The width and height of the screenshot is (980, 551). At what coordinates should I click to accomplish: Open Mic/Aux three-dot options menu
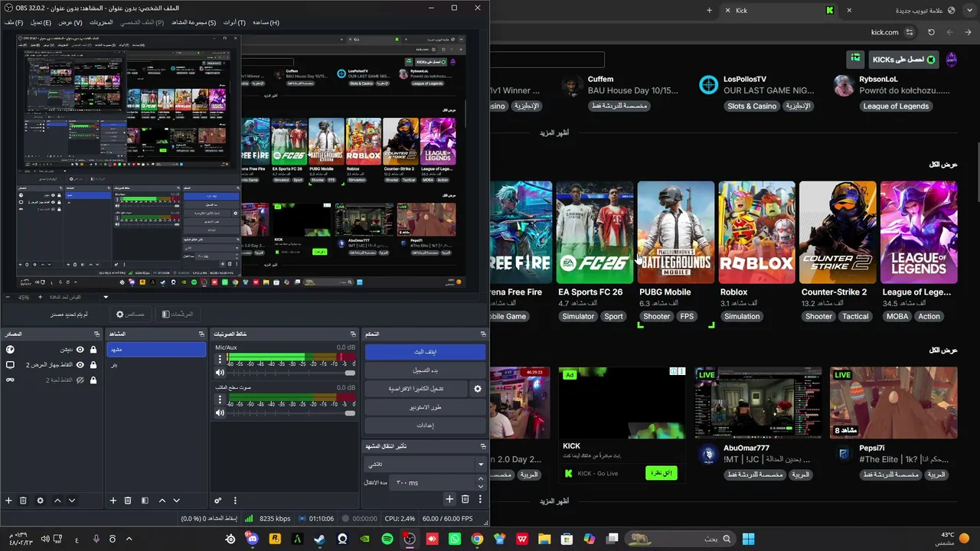tap(220, 358)
